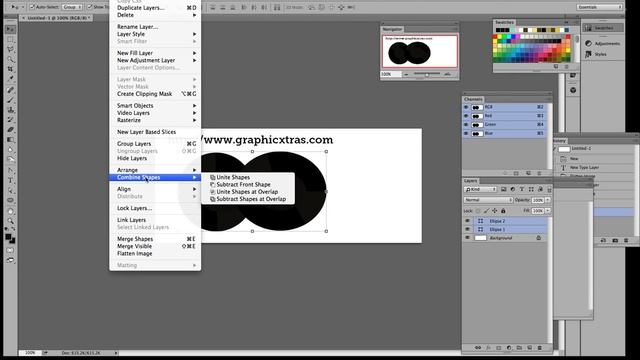
Task: Create new group via folder icon
Action: 519,348
